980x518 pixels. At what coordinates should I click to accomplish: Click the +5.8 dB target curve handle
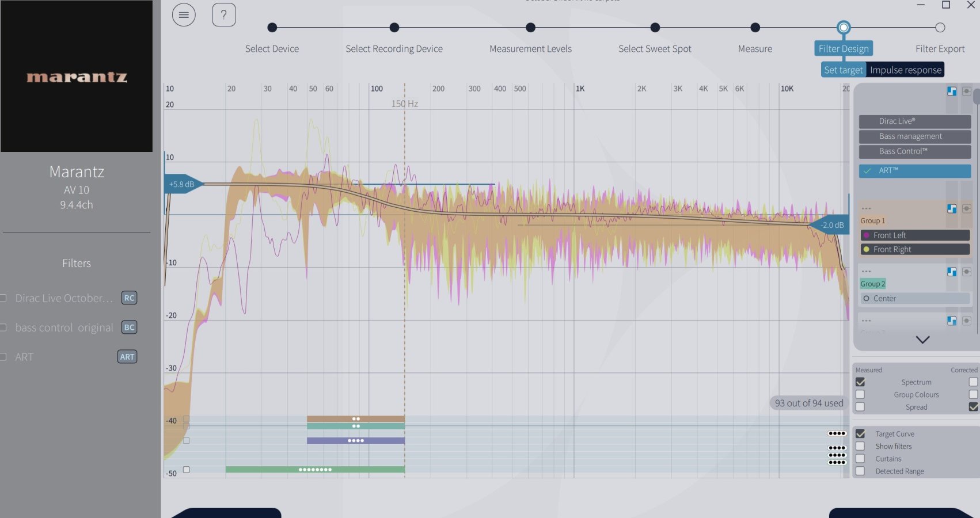(182, 184)
